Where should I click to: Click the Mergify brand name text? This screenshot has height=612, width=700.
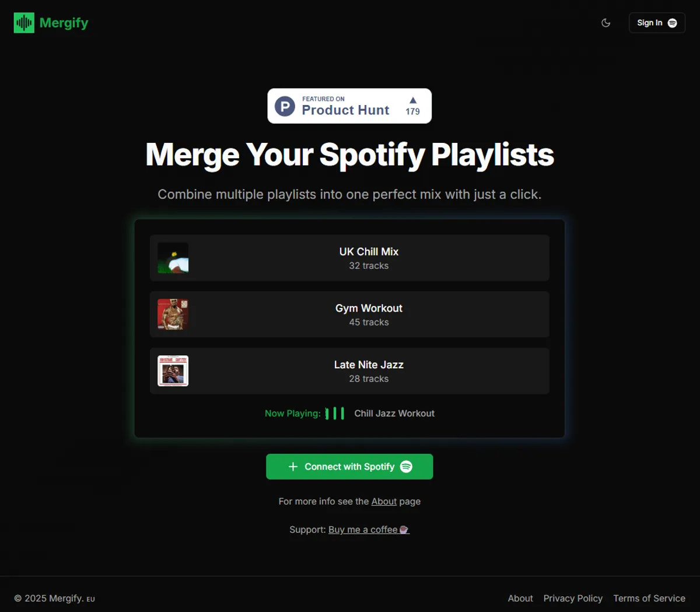tap(64, 23)
